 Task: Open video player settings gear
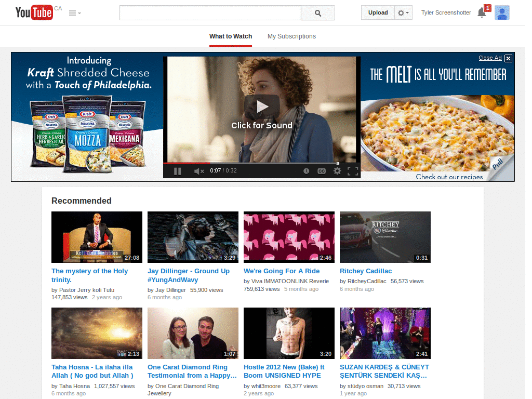[x=337, y=171]
